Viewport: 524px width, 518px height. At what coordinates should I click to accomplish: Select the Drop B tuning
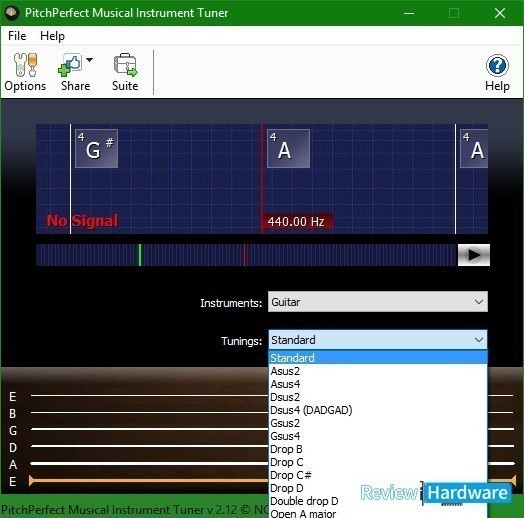click(378, 449)
